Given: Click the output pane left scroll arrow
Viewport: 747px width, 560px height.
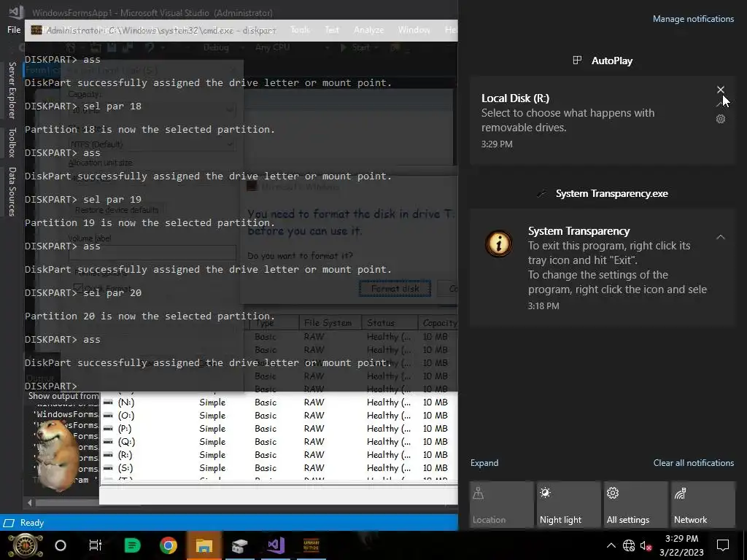Looking at the screenshot, I should point(29,502).
